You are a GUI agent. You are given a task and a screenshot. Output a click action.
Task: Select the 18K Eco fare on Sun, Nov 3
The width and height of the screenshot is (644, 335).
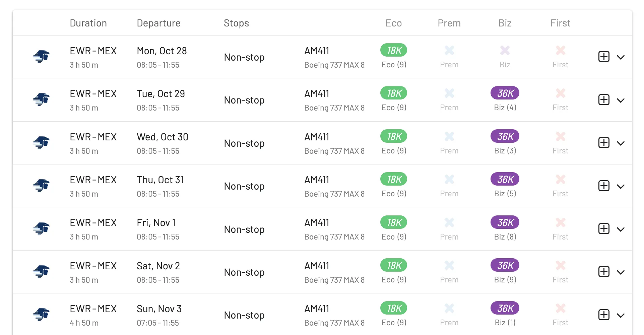pos(394,308)
